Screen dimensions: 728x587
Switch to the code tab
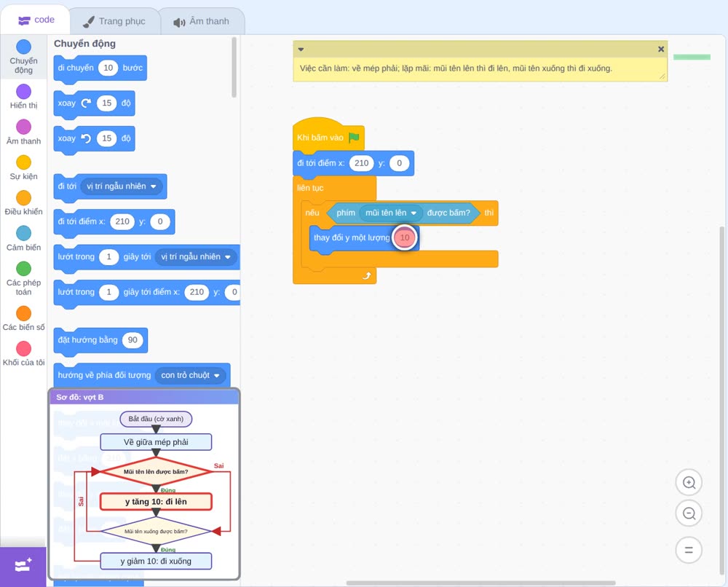(x=36, y=20)
